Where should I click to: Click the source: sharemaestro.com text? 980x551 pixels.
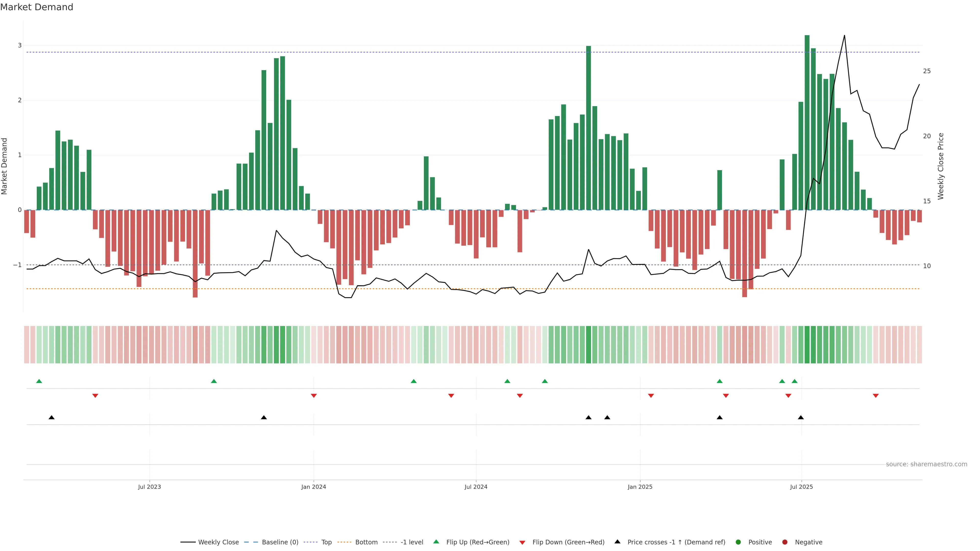pyautogui.click(x=926, y=464)
